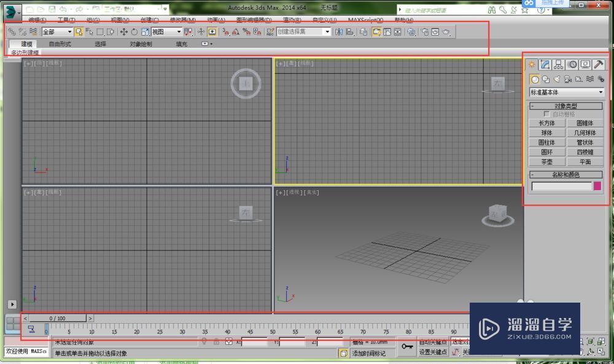Viewport: 614px width, 364px height.
Task: Select the Shapes category in Create panel
Action: [545, 79]
